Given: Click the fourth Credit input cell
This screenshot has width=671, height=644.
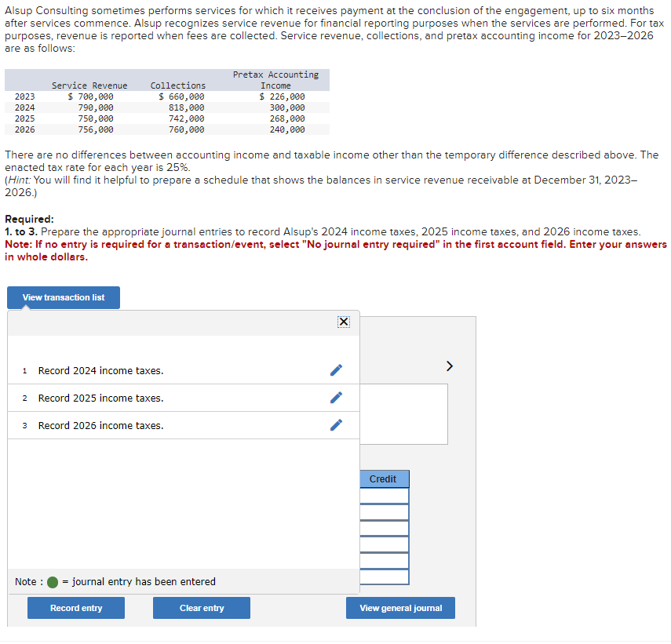Looking at the screenshot, I should click(x=385, y=544).
